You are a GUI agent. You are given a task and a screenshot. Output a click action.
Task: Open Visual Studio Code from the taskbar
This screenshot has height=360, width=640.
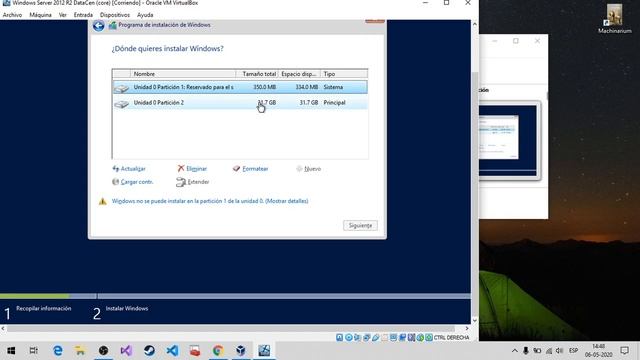[172, 351]
